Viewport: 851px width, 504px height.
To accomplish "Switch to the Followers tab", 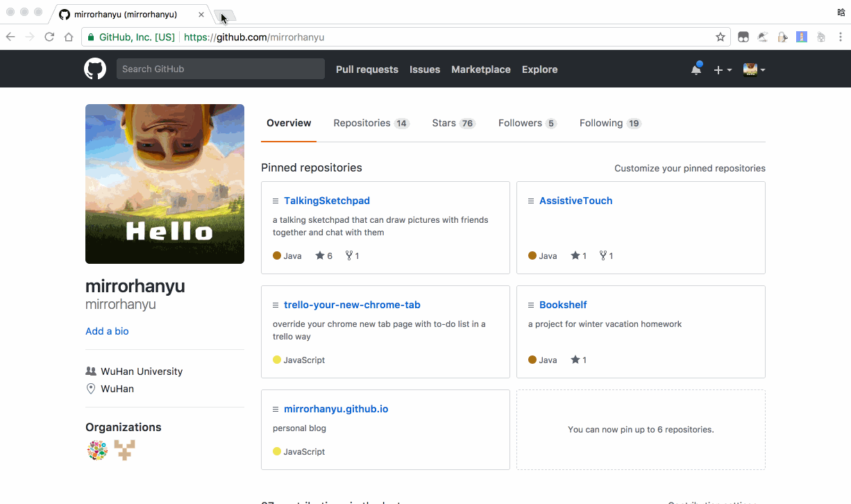I will tap(528, 123).
